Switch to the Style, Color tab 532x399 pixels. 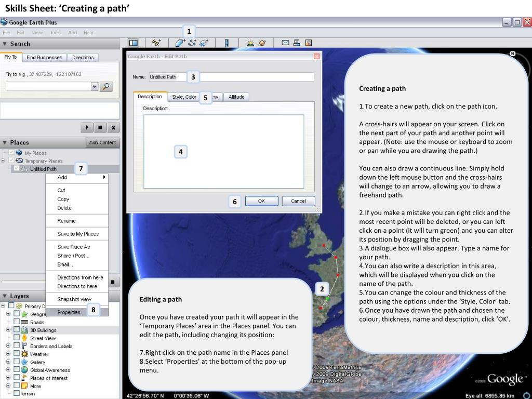(x=184, y=97)
